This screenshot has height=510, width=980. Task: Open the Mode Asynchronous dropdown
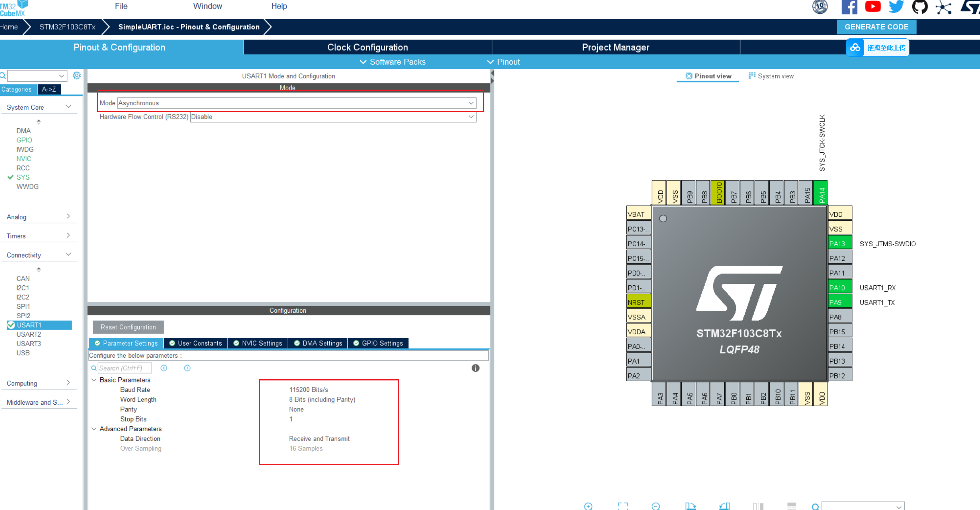[x=296, y=103]
